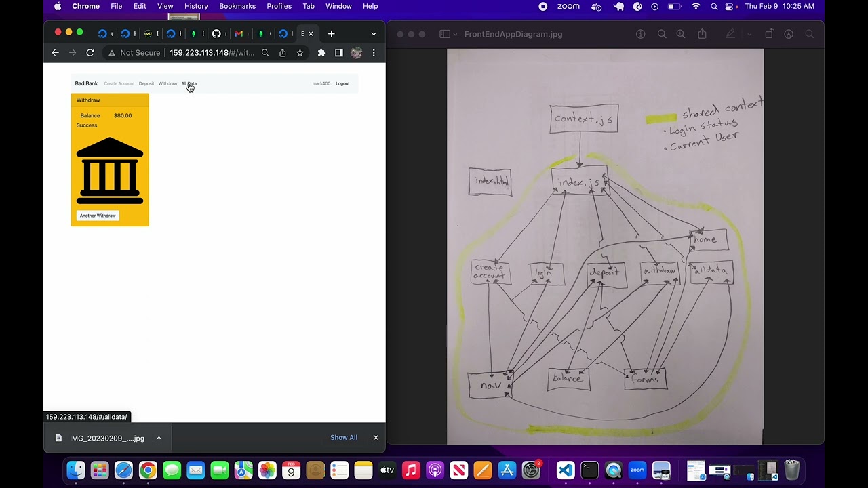Open Visual Studio Code in Dock
The height and width of the screenshot is (488, 868).
[x=566, y=470]
